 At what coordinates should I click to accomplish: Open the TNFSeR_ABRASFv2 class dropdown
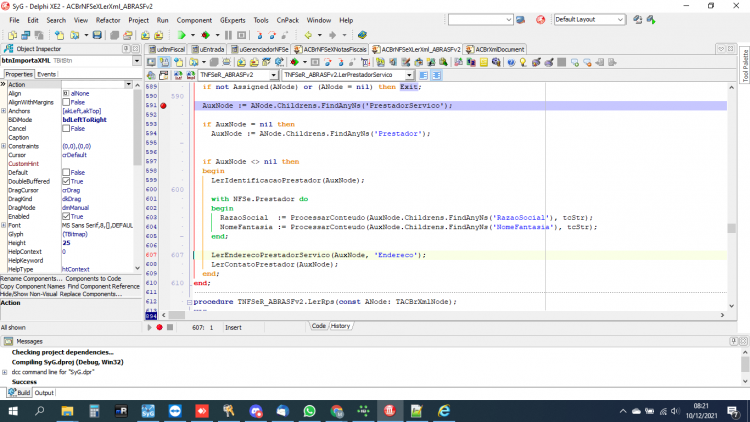tap(274, 75)
